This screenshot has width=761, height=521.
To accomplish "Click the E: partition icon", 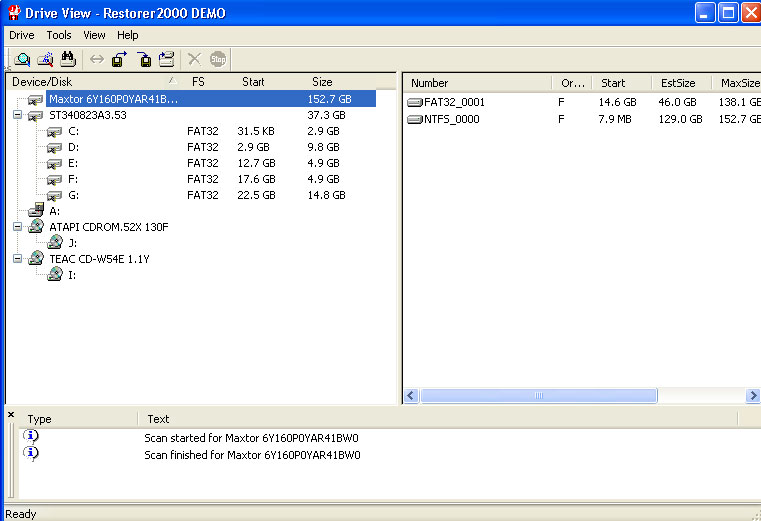I will click(x=54, y=164).
